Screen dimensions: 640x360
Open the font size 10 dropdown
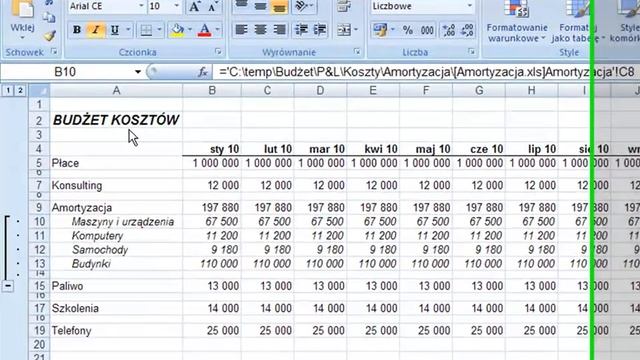click(177, 6)
